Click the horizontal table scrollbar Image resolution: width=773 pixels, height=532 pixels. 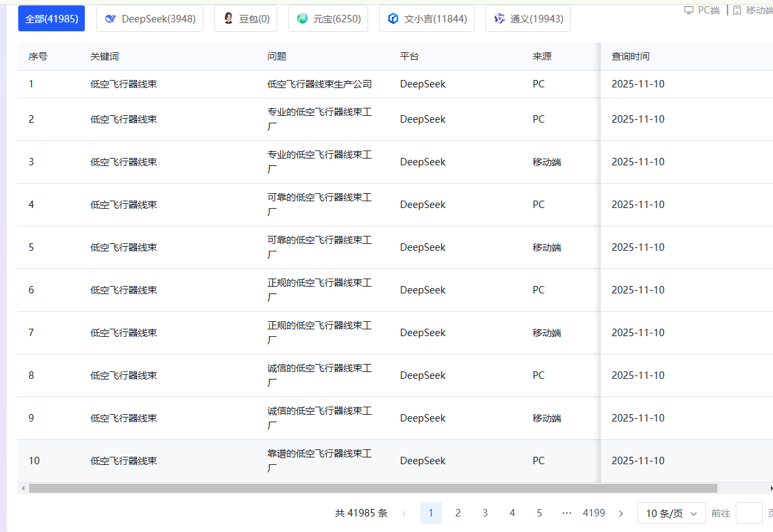point(373,488)
